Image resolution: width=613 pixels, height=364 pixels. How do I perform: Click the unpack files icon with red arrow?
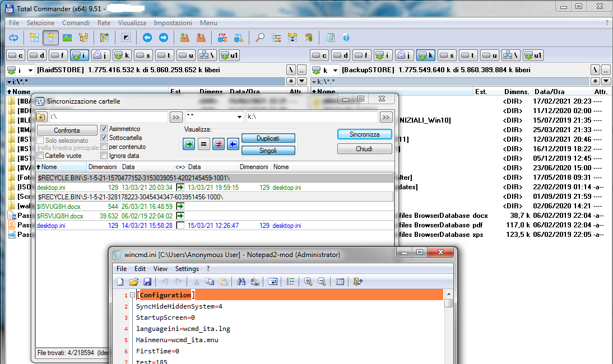(201, 38)
